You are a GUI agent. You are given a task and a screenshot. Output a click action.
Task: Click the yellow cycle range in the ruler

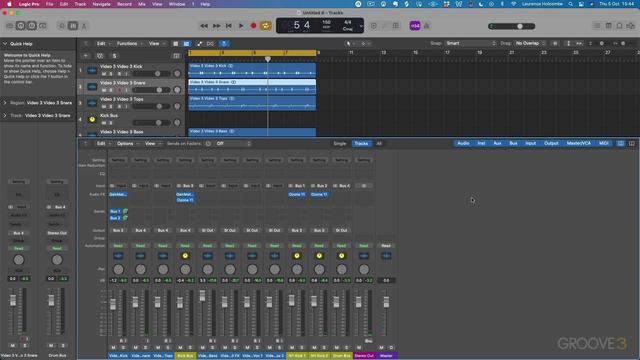[252, 53]
